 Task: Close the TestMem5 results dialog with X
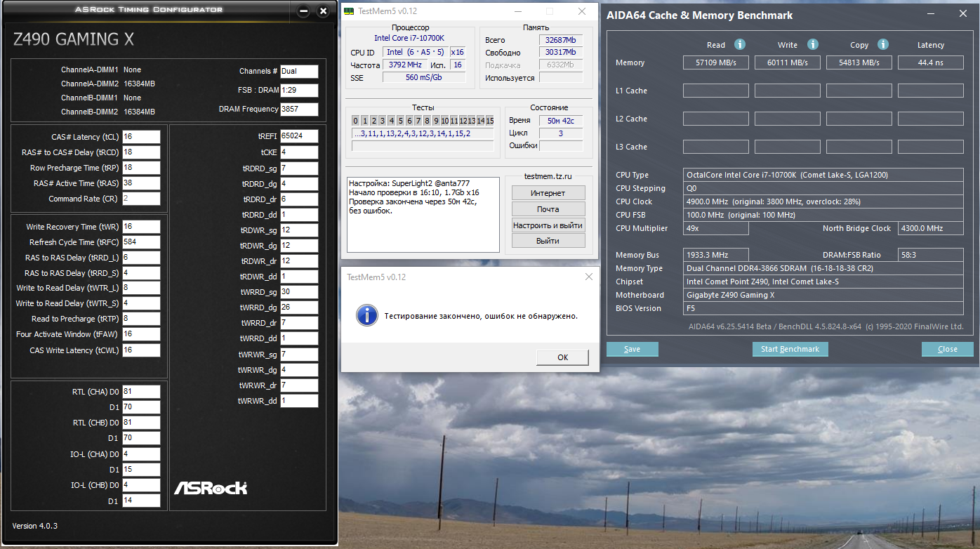point(589,277)
